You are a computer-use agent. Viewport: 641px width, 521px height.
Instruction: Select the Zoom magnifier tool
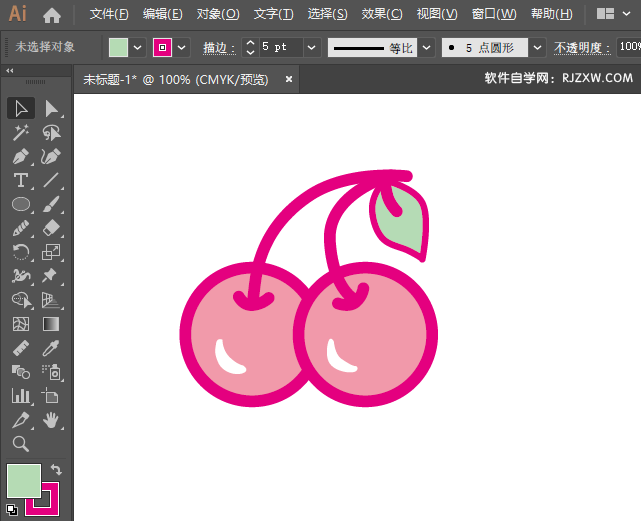click(x=21, y=444)
